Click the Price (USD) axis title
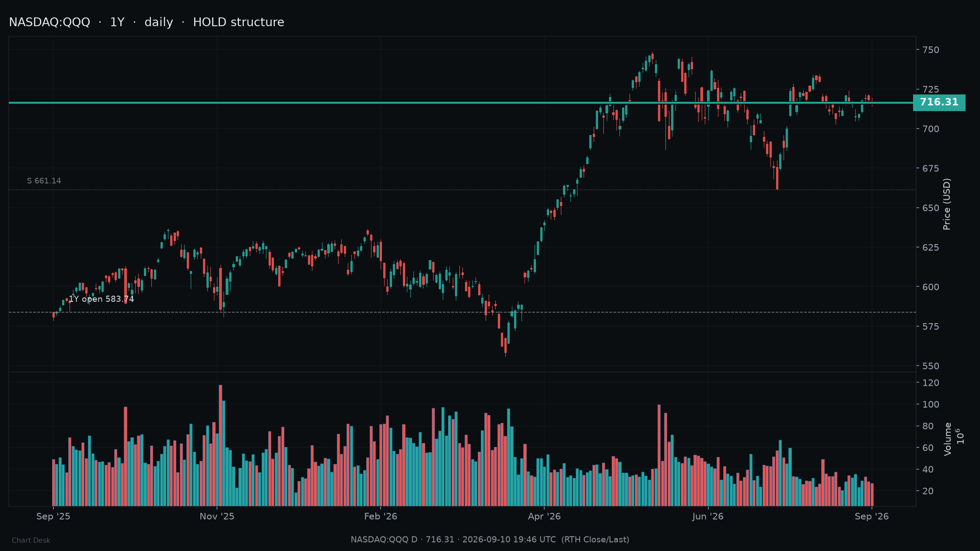 coord(947,204)
